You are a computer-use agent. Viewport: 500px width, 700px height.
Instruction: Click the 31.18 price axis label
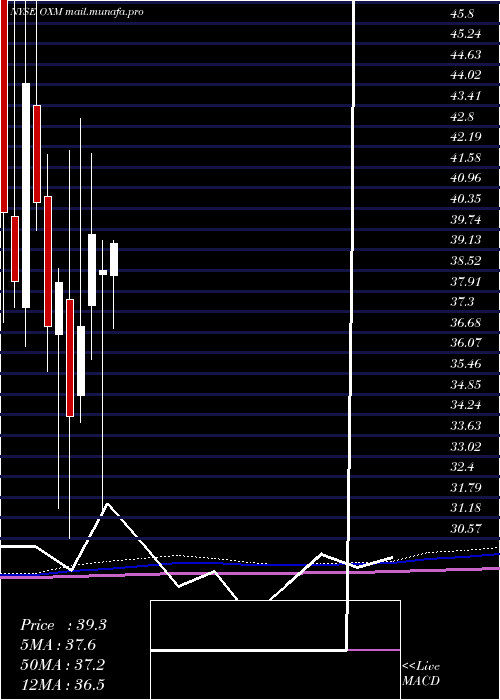[x=466, y=508]
